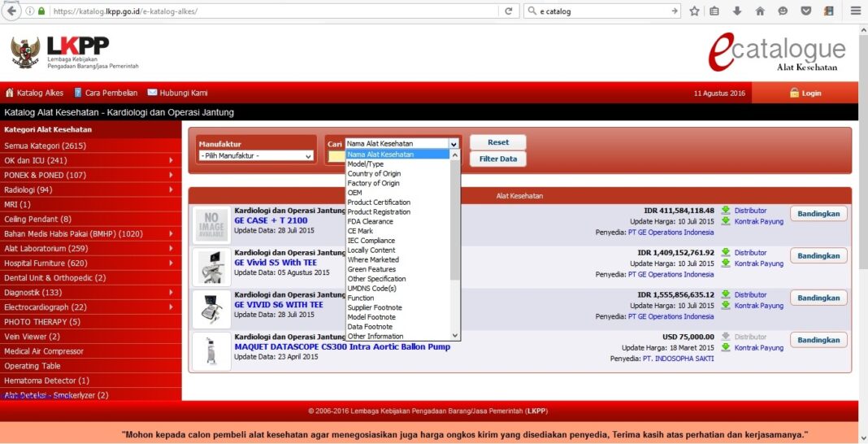The height and width of the screenshot is (444, 868).
Task: Open the Pilih Manufaktur dropdown
Action: pyautogui.click(x=256, y=155)
